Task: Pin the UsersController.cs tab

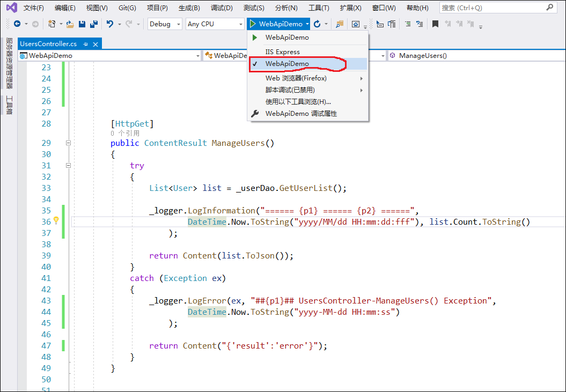Action: pos(85,44)
